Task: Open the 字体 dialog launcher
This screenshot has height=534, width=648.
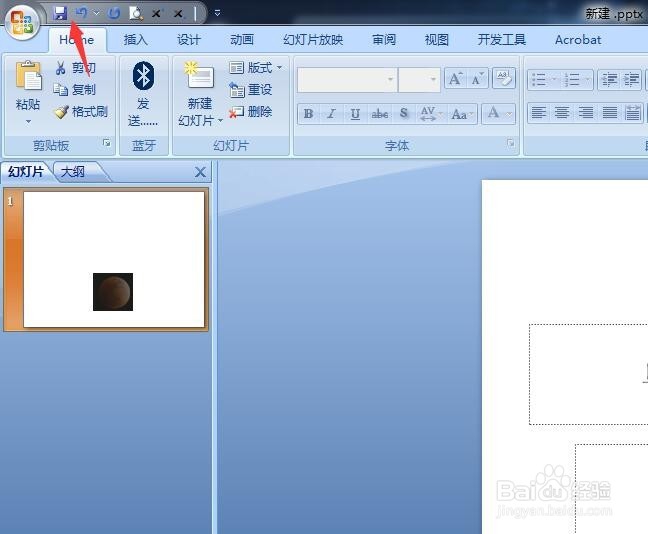Action: click(511, 143)
